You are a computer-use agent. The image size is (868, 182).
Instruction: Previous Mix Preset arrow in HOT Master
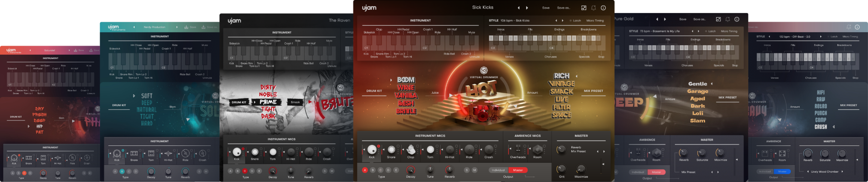point(597,152)
